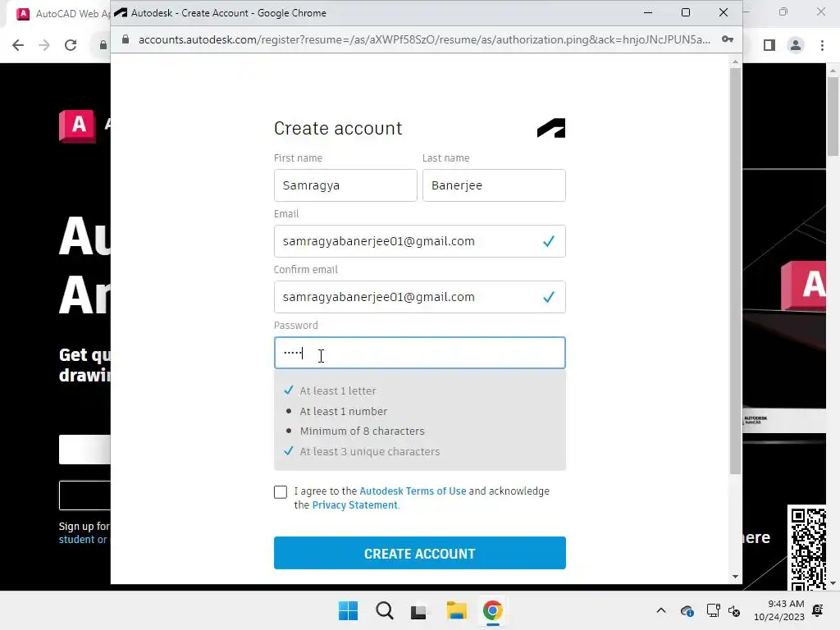Click the 'Create account' heading
The height and width of the screenshot is (630, 840).
click(x=338, y=129)
